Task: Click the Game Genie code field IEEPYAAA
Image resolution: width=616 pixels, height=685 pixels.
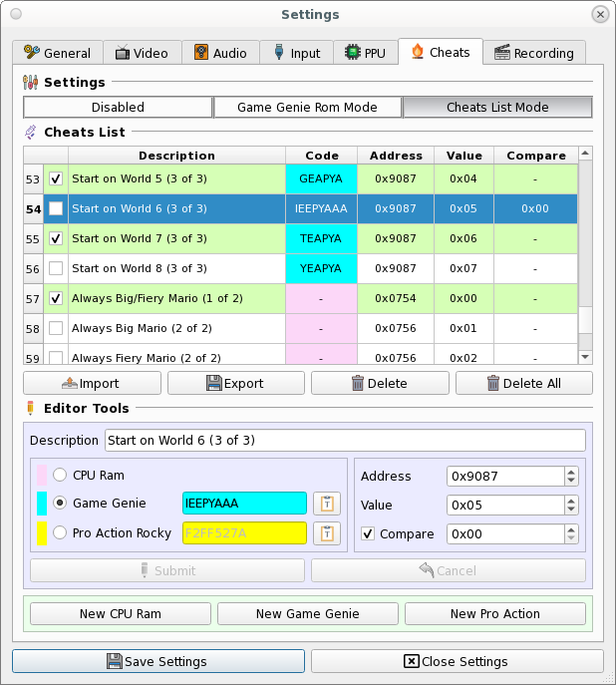Action: 244,504
